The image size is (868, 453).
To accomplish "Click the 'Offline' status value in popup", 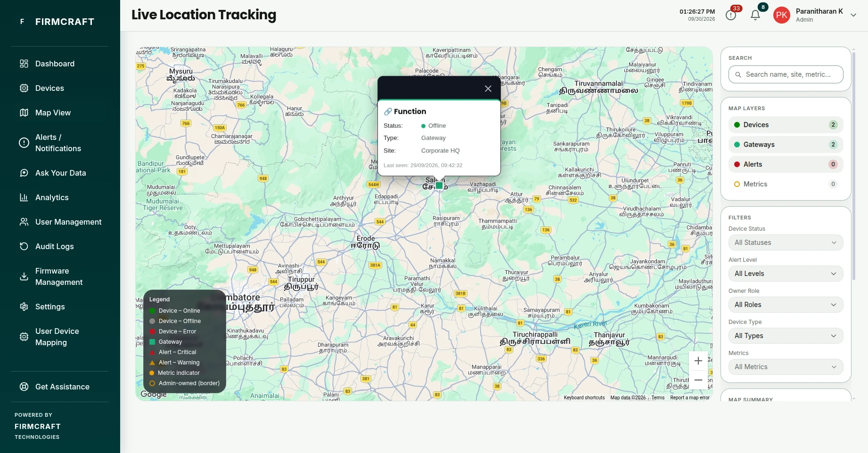I will pos(437,126).
